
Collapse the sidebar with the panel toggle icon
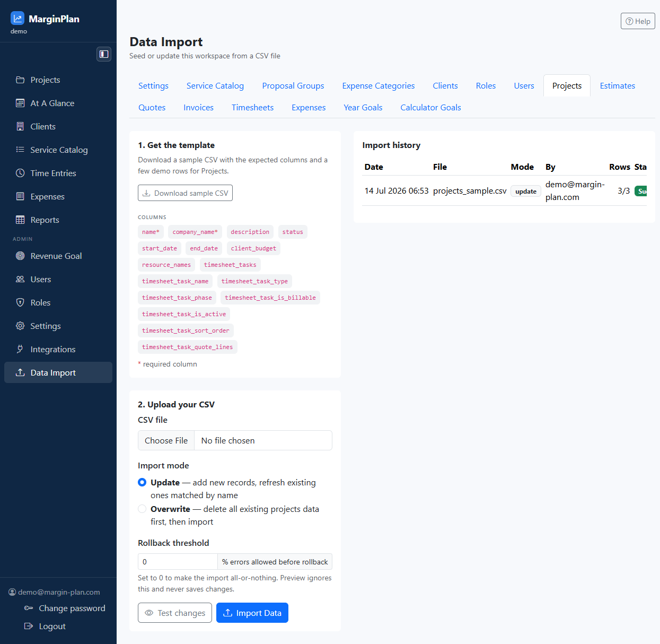[104, 54]
